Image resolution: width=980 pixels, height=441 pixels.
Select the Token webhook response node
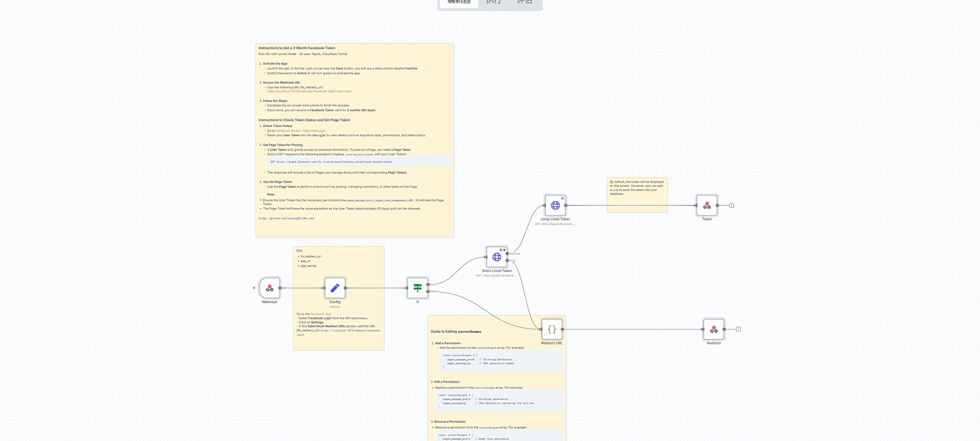point(706,205)
